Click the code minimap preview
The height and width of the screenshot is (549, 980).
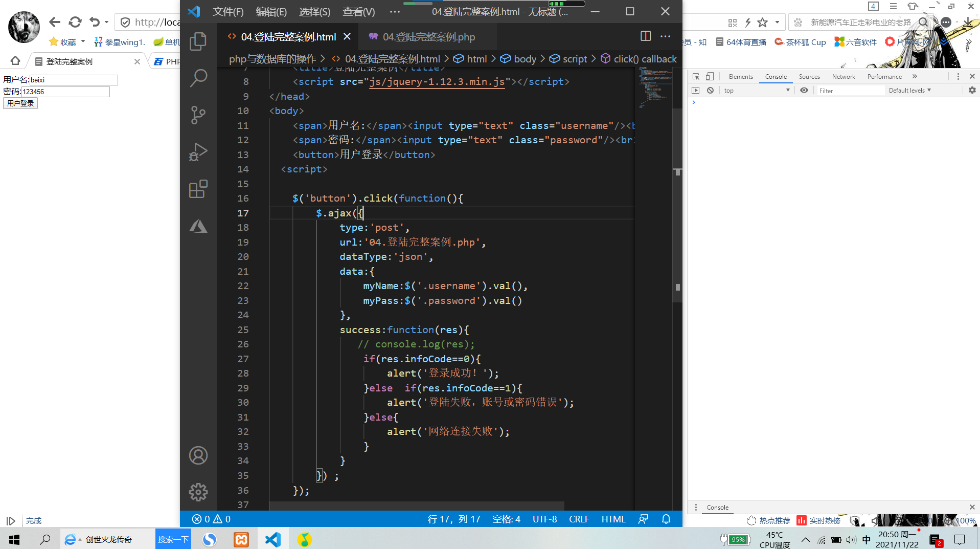point(654,87)
